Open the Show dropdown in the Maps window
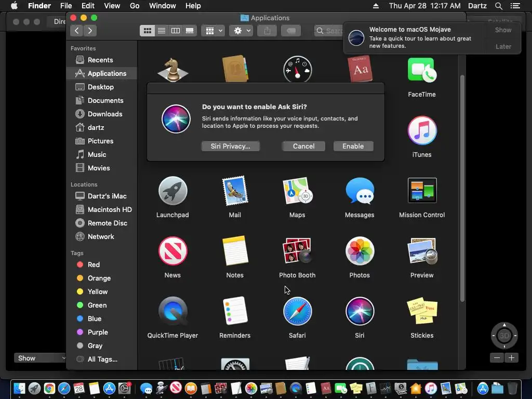The height and width of the screenshot is (399, 532). [x=39, y=358]
